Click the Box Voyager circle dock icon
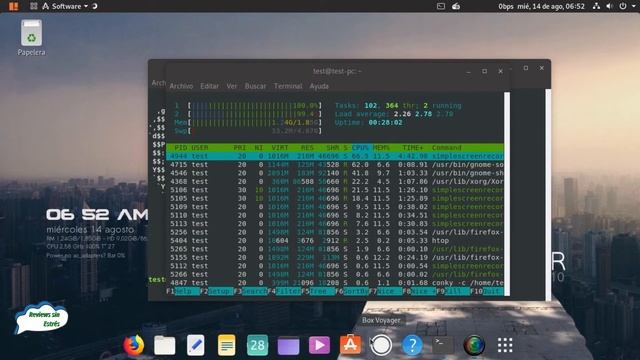This screenshot has height=360, width=640. [x=381, y=345]
